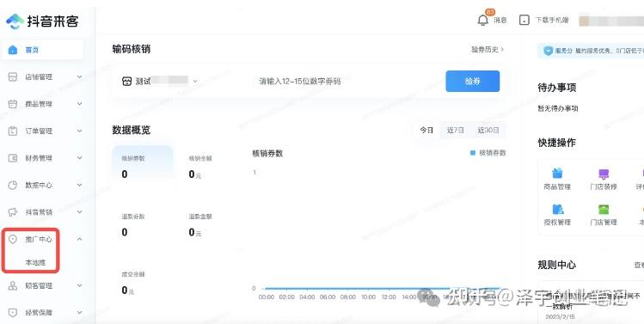The image size is (644, 324).
Task: Expand the 经营保障 menu chevron
Action: [x=80, y=313]
